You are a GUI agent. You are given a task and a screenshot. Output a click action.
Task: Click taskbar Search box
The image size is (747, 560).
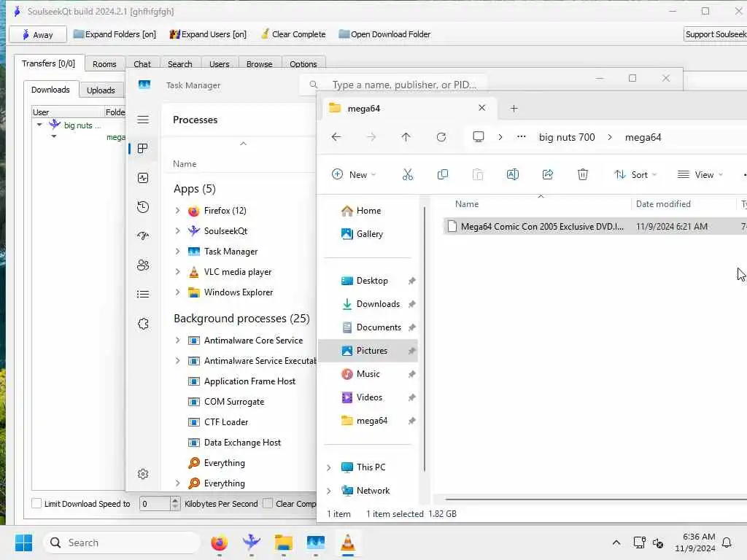tap(122, 542)
